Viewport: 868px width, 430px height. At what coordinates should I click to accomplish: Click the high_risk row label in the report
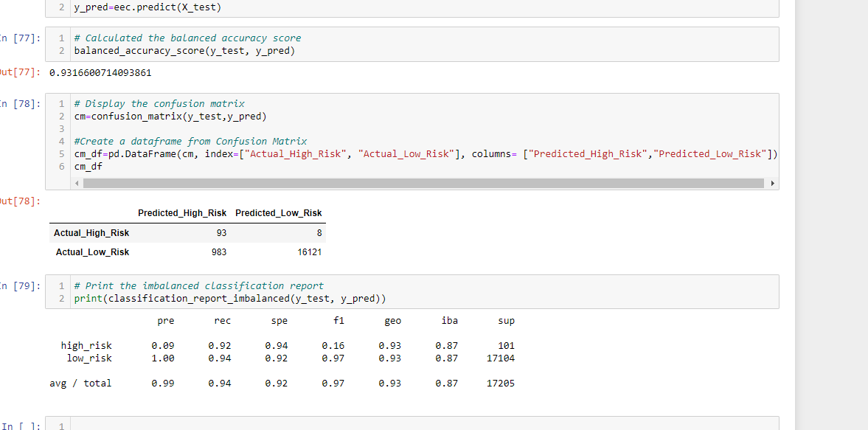point(86,346)
